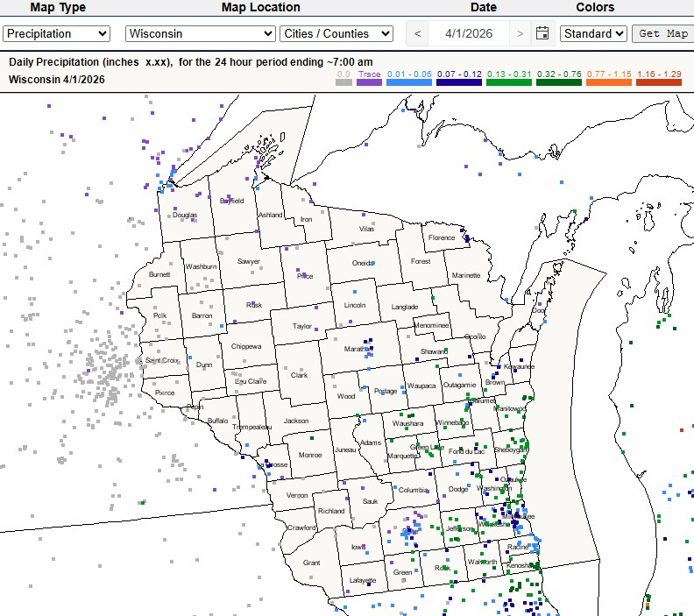Expand the Precipitation map type dropdown
The image size is (694, 616).
pyautogui.click(x=57, y=33)
